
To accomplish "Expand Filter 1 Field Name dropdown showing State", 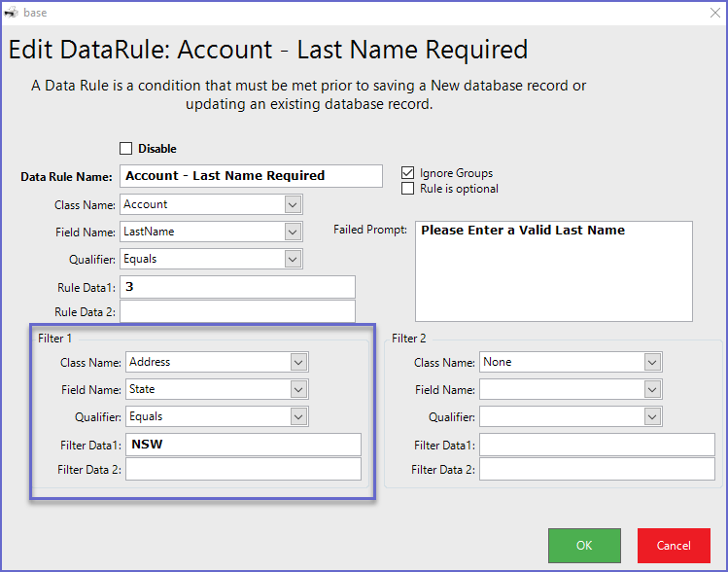I will coord(298,389).
